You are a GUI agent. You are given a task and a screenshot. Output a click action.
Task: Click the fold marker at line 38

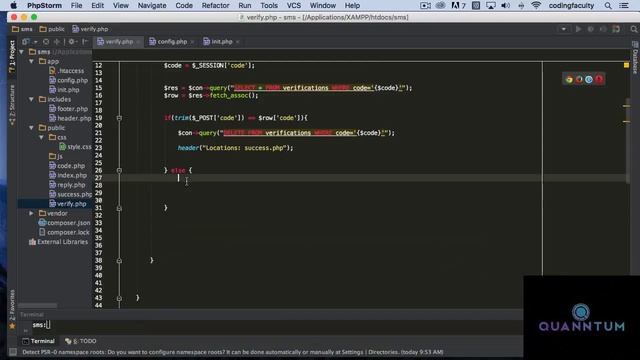[119, 260]
